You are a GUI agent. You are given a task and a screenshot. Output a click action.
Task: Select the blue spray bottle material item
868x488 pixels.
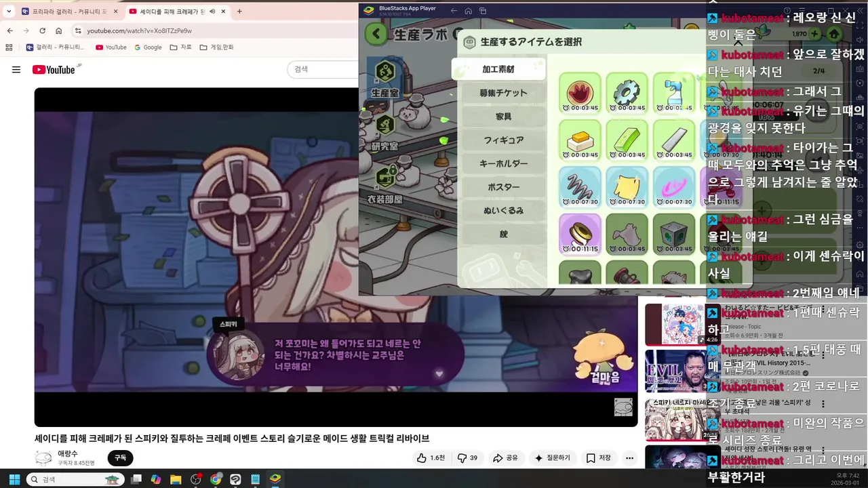(673, 93)
